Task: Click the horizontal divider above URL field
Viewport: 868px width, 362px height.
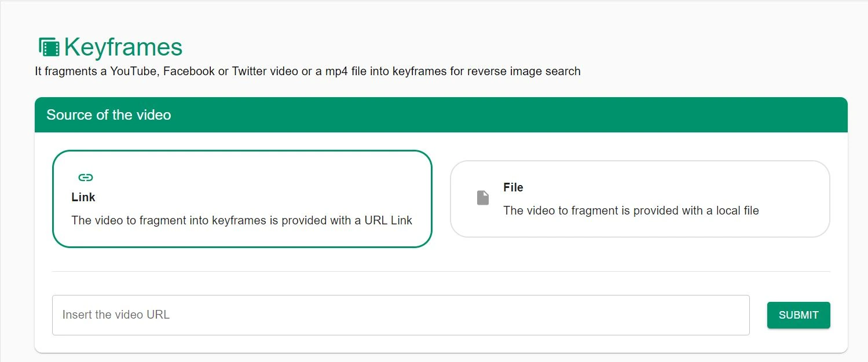Action: pyautogui.click(x=441, y=271)
